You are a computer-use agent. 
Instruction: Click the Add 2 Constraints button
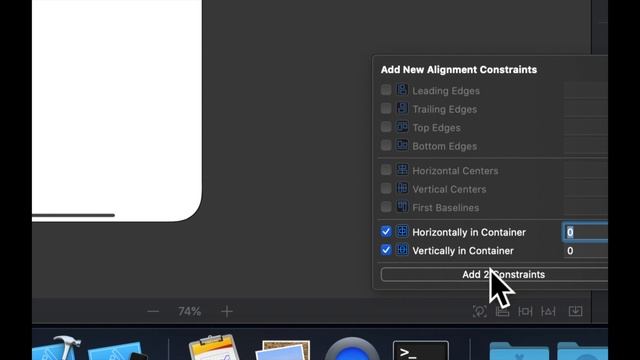[494, 274]
